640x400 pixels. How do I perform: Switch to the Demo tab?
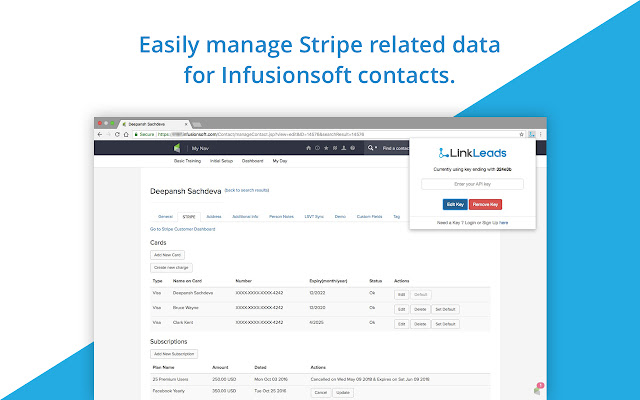tap(340, 217)
